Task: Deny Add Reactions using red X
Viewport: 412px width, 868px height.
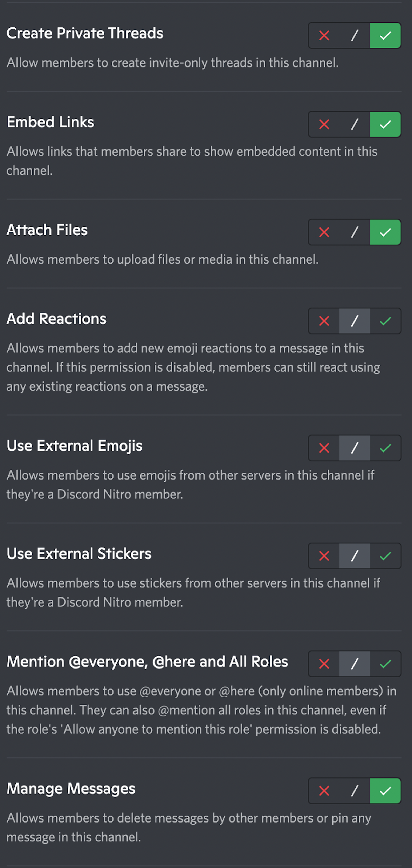Action: coord(324,321)
